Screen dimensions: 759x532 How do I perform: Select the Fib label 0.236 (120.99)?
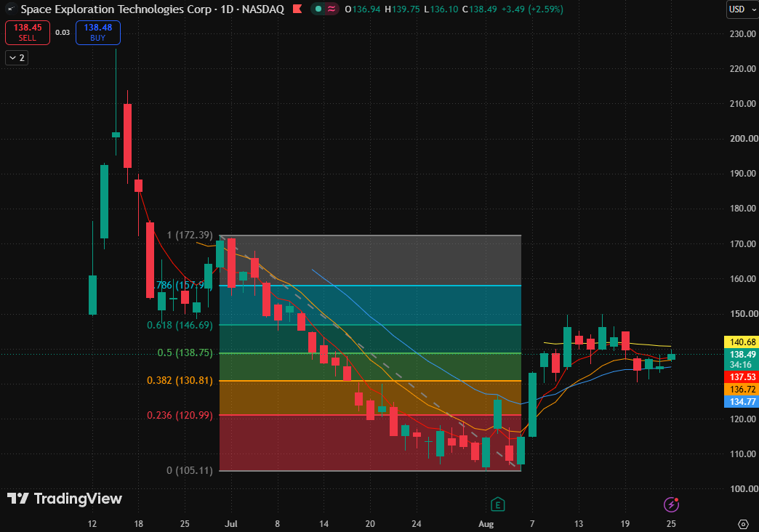(x=180, y=415)
